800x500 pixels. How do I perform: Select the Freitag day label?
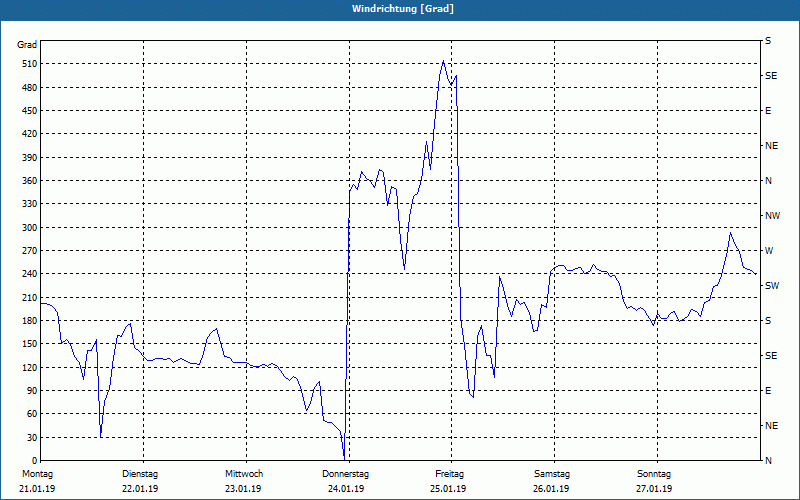449,474
